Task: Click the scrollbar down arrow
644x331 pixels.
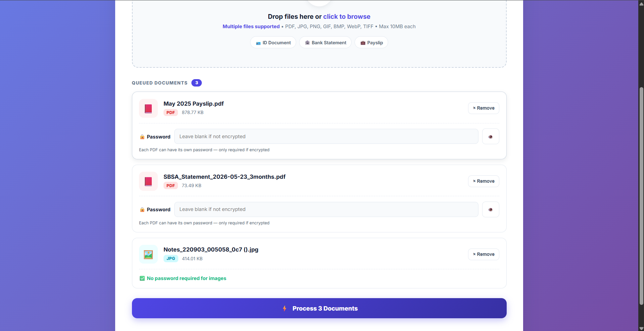Action: click(641, 328)
